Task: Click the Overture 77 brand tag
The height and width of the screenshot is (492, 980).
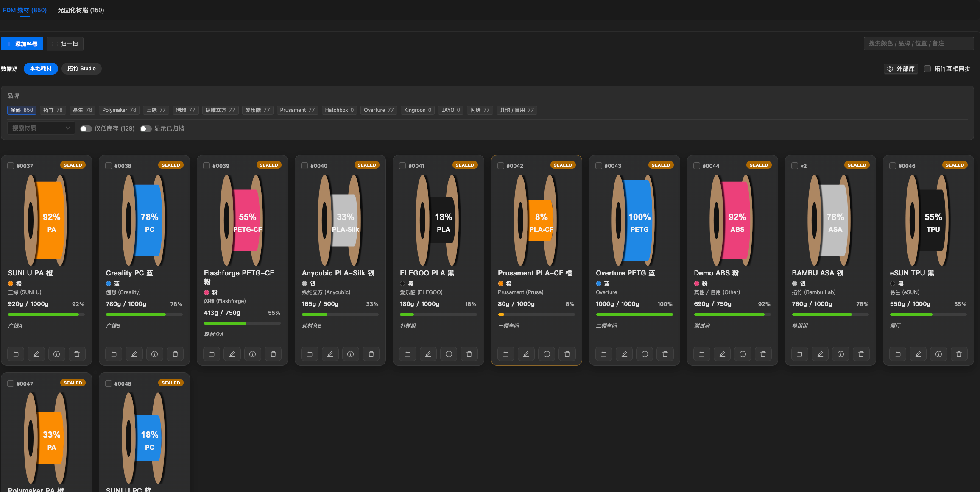Action: 379,110
